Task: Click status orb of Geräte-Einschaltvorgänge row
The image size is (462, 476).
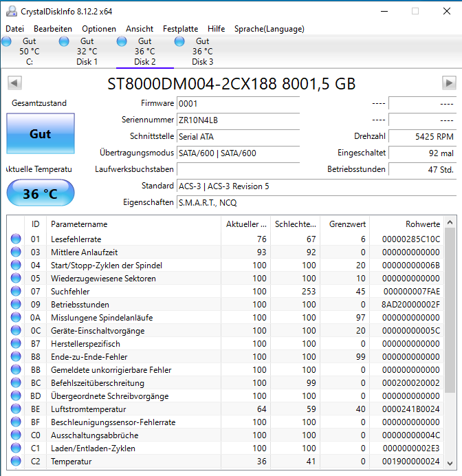Action: coord(16,330)
